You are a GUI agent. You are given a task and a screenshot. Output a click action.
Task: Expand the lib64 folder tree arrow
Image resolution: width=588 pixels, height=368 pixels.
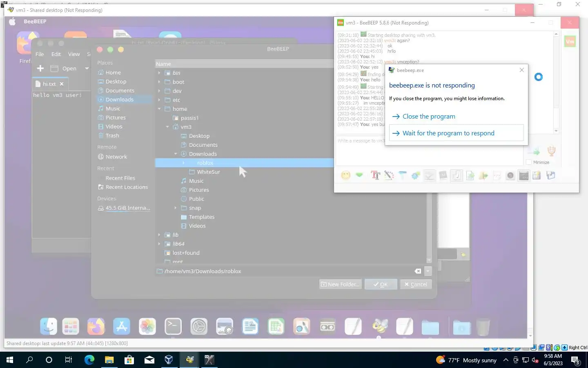click(x=159, y=244)
